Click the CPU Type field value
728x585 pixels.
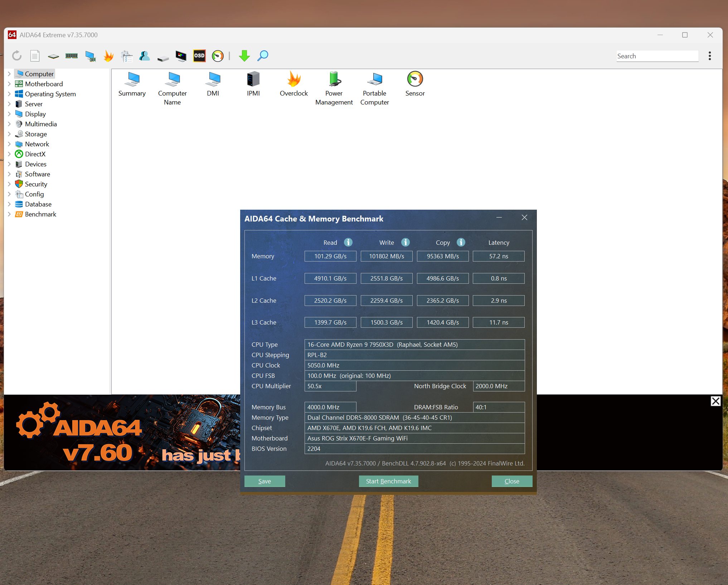[x=414, y=345]
